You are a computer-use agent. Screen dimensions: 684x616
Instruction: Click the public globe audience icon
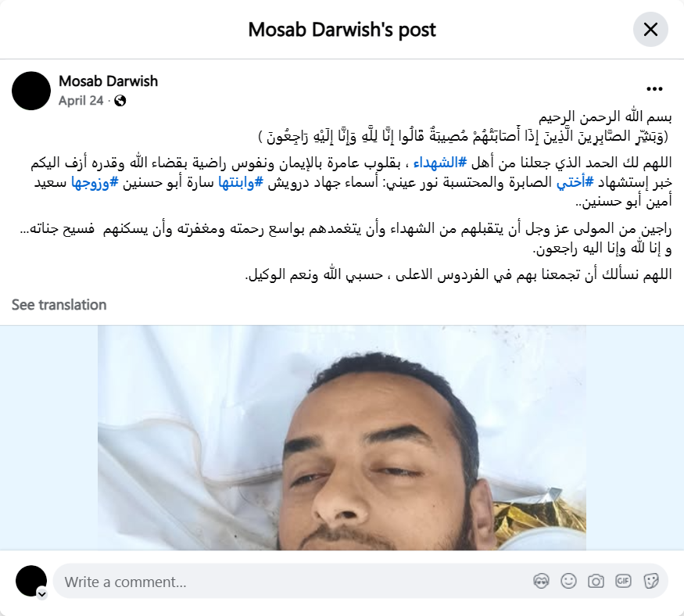(x=120, y=101)
